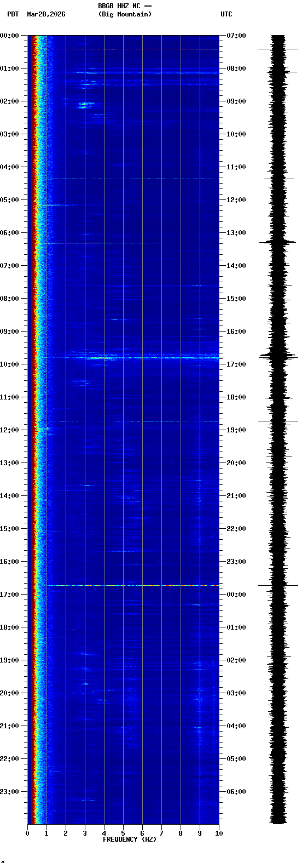
Task: Pick the '21:00' UTC axis time label
Action: coord(236,496)
